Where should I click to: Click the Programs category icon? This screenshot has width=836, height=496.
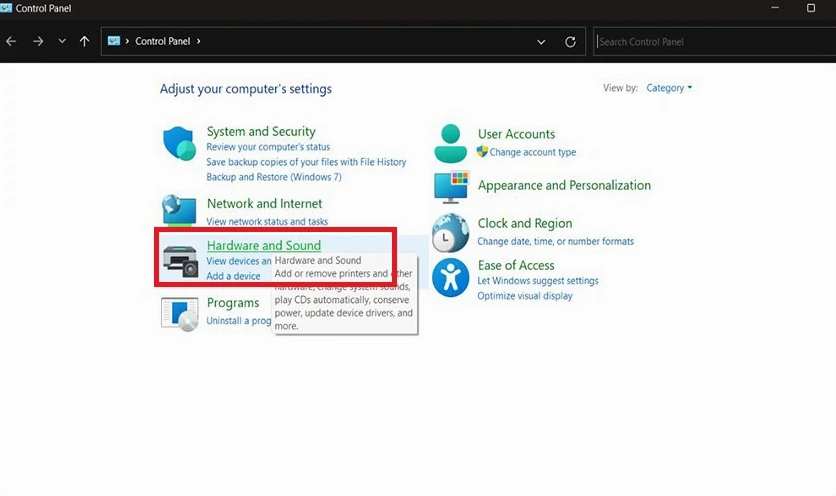pyautogui.click(x=180, y=313)
